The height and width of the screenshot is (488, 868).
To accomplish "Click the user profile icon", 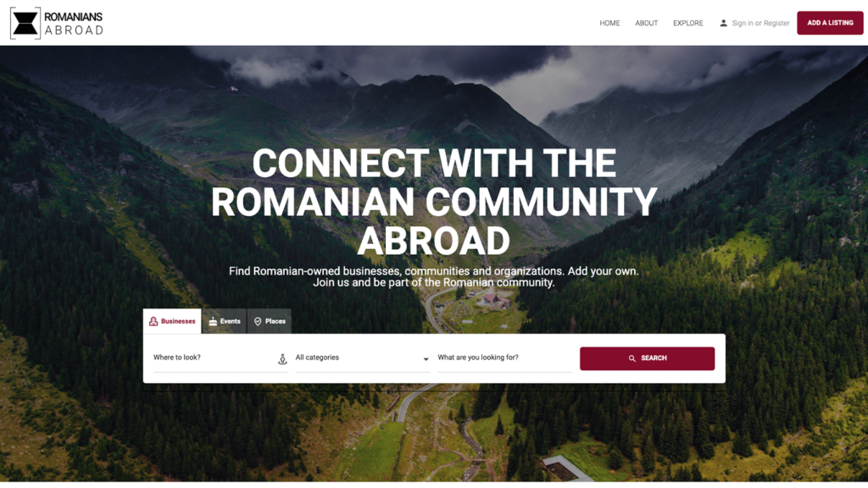I will coord(723,23).
